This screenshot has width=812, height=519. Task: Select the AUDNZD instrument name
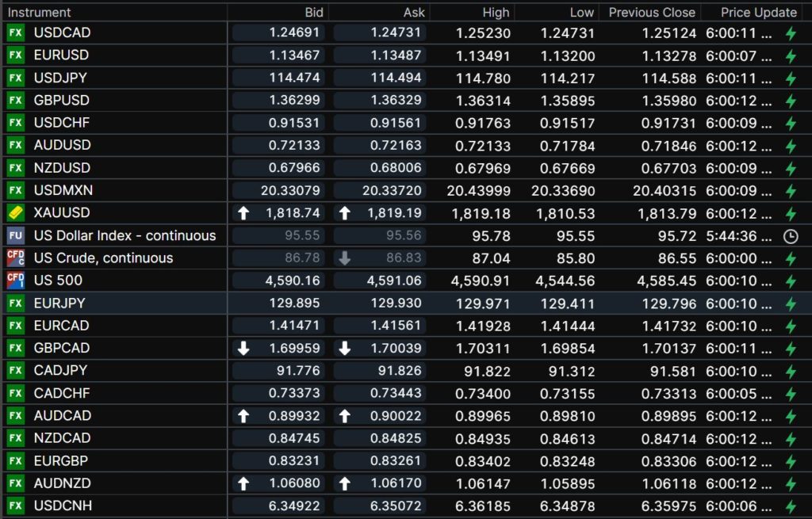[x=62, y=483]
